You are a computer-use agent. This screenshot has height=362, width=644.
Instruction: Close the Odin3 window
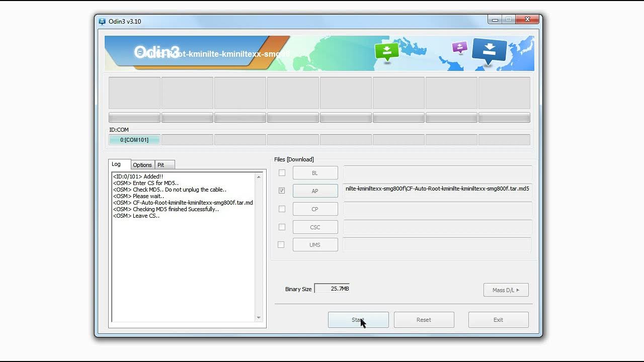(527, 20)
